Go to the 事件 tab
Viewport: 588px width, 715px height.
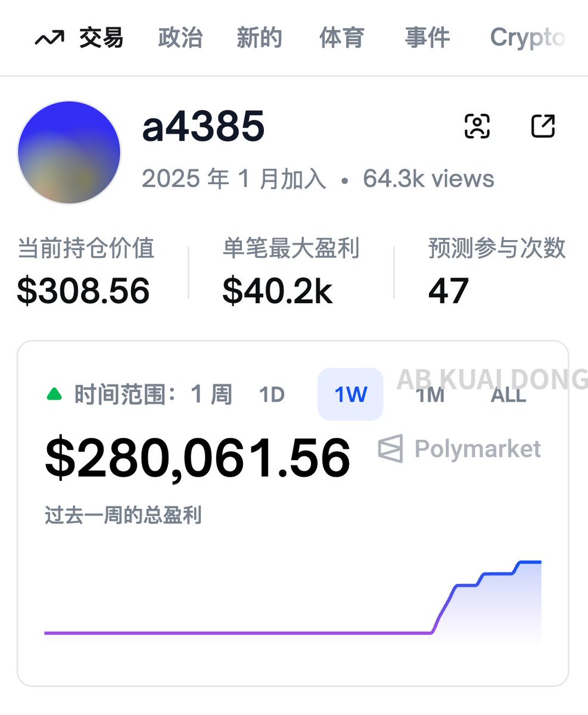[x=427, y=38]
